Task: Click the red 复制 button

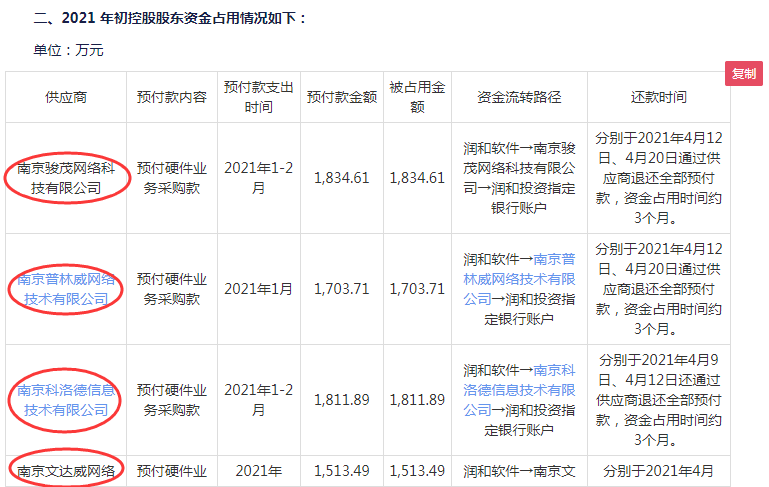Action: coord(744,74)
